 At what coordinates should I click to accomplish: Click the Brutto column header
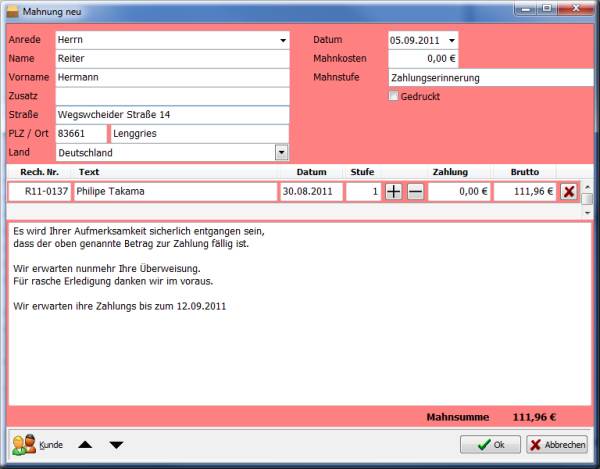tap(525, 172)
